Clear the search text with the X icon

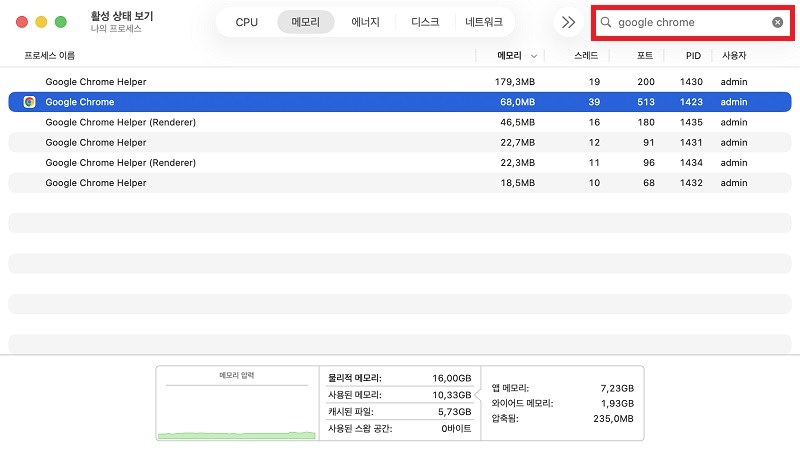pyautogui.click(x=777, y=22)
